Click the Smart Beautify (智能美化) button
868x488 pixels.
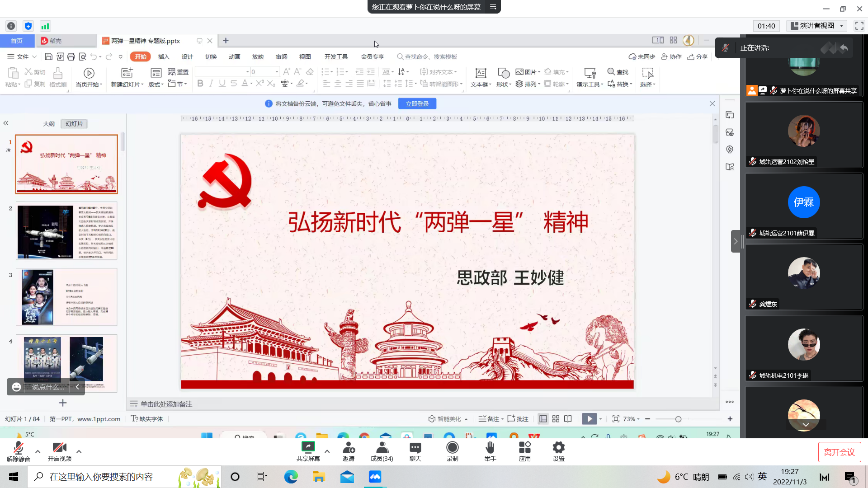[x=448, y=419]
